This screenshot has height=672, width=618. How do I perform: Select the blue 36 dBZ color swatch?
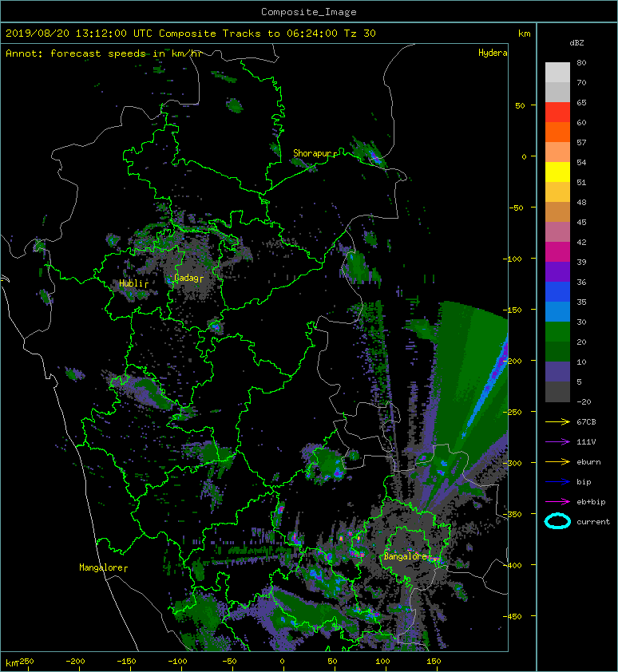point(557,292)
